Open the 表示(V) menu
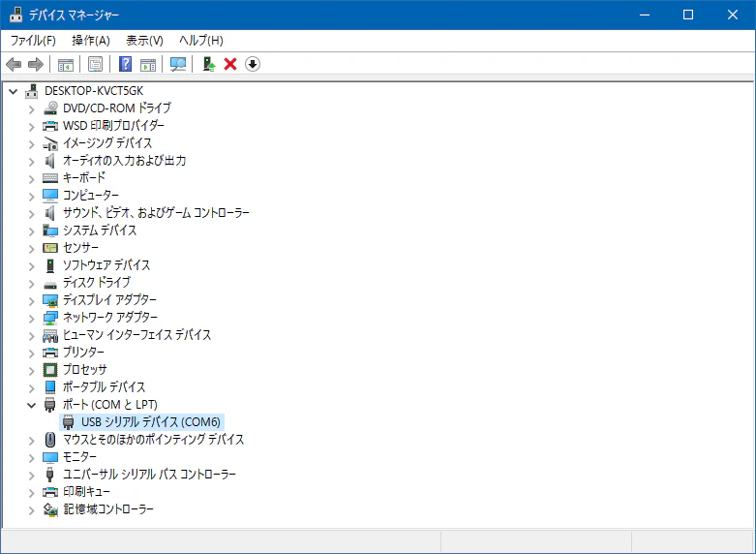 (144, 41)
